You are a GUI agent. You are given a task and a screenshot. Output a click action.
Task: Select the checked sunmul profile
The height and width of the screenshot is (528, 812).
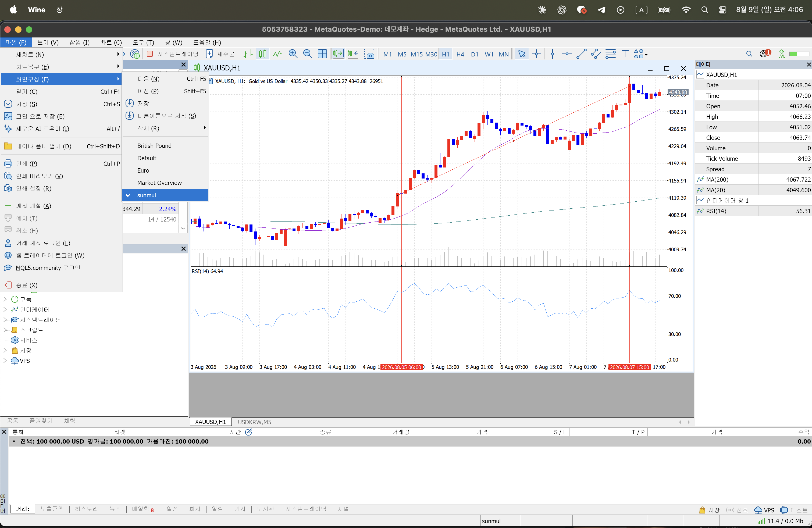click(165, 195)
